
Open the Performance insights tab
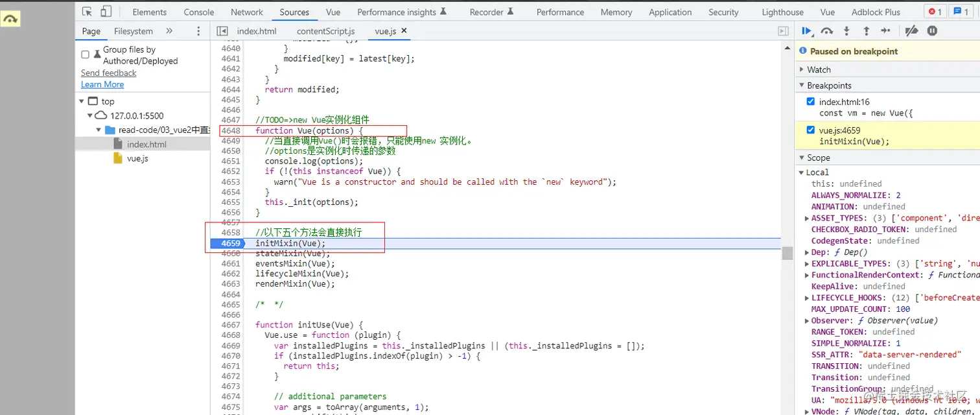click(402, 12)
